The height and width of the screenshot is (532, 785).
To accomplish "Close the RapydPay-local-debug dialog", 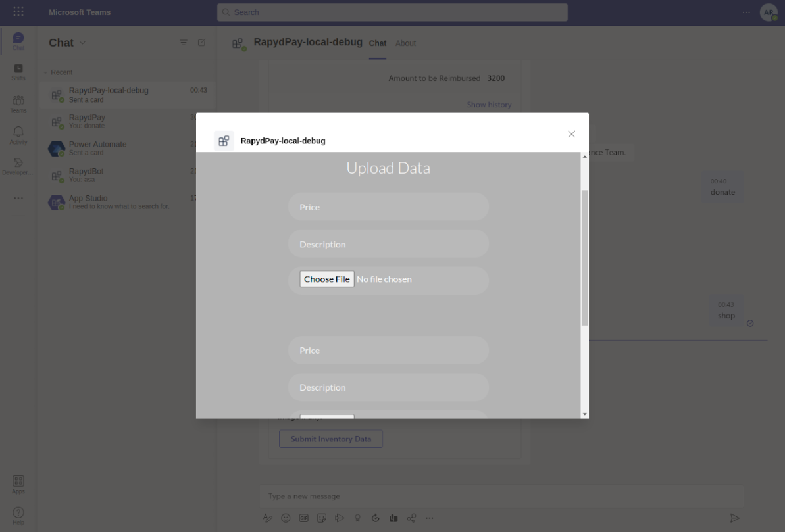I will [571, 134].
